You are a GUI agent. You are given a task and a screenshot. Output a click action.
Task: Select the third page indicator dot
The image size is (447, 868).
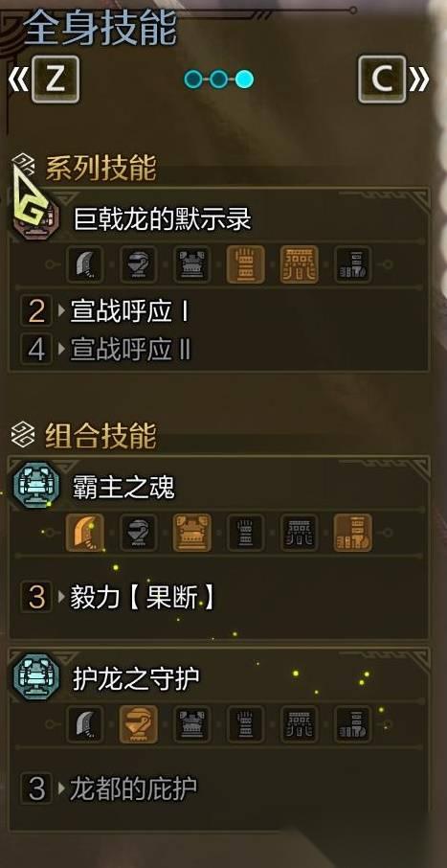point(244,80)
